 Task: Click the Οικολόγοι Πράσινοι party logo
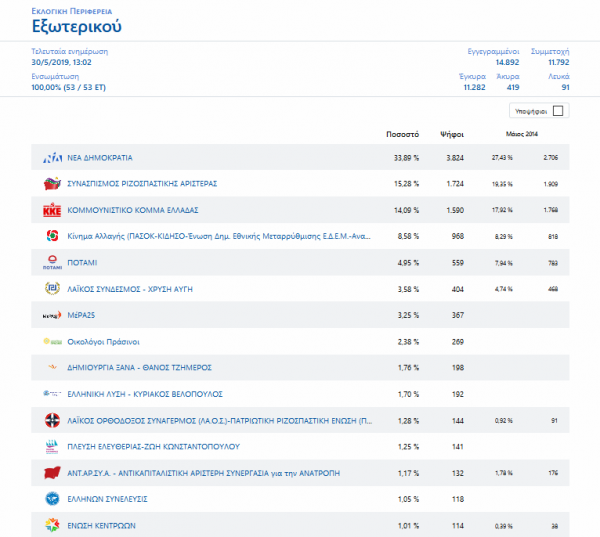point(52,341)
